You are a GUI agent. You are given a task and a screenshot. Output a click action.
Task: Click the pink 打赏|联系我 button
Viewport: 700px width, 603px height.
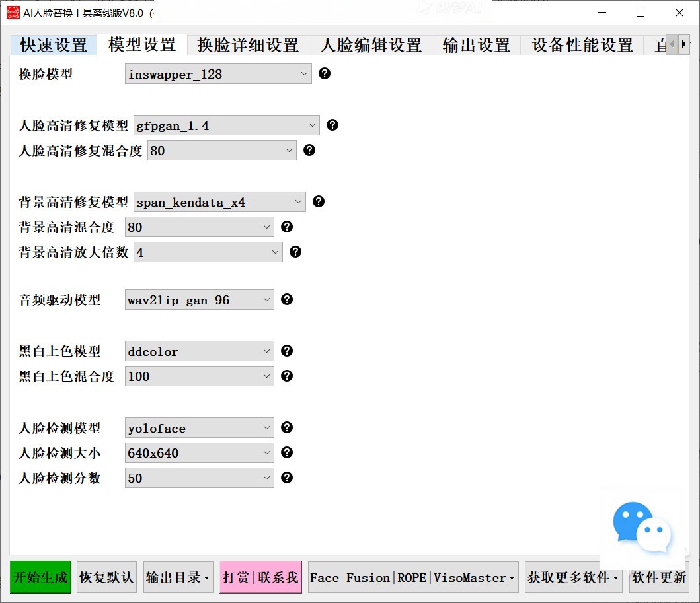point(260,577)
